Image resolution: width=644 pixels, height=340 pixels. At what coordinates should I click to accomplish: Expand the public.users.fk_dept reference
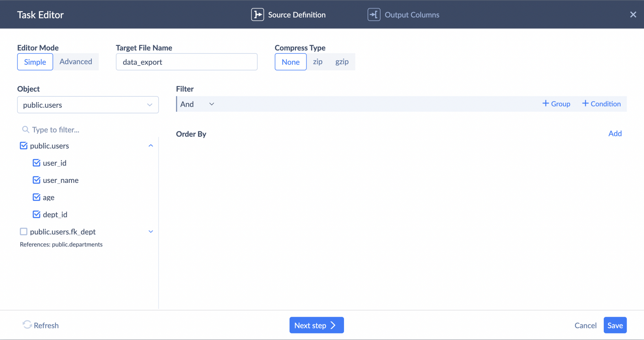[151, 231]
